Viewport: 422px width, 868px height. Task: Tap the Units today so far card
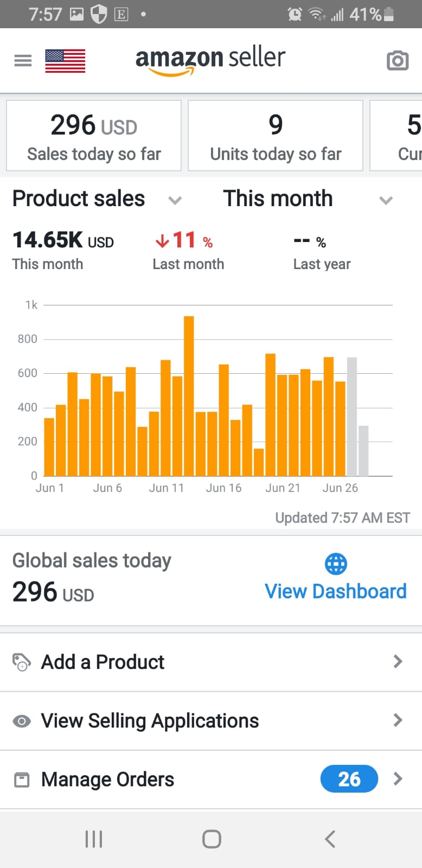coord(276,136)
